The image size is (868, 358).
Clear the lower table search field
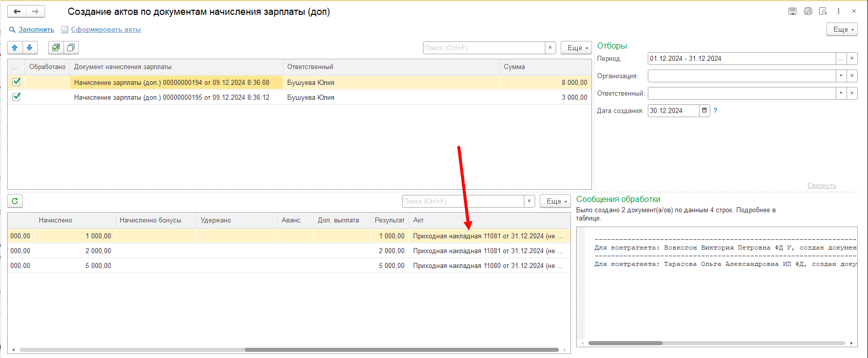[x=530, y=201]
